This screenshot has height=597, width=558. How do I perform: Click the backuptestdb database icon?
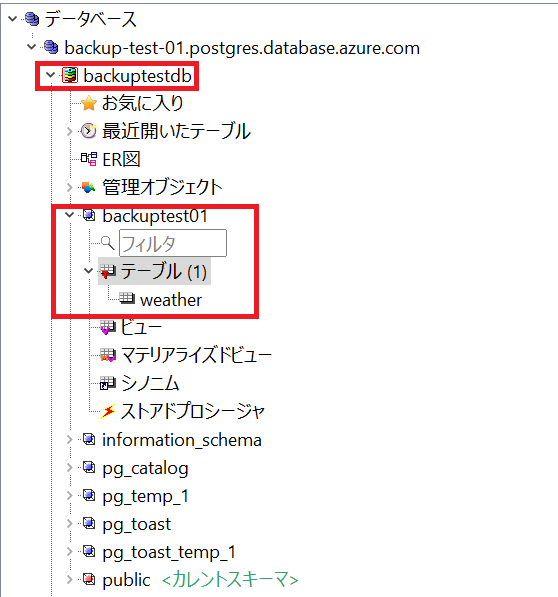[70, 75]
